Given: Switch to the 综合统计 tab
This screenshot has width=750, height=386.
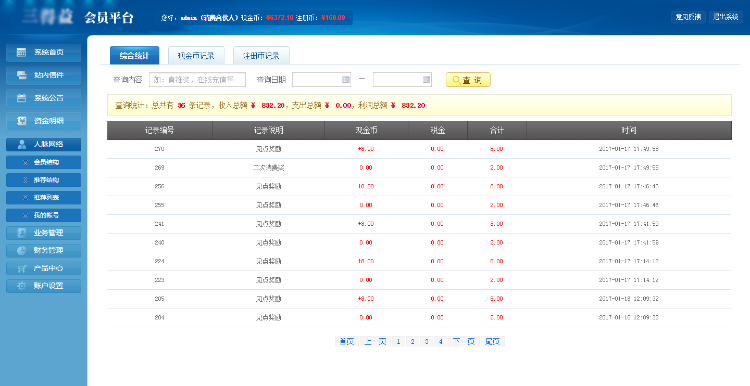Looking at the screenshot, I should coord(134,55).
